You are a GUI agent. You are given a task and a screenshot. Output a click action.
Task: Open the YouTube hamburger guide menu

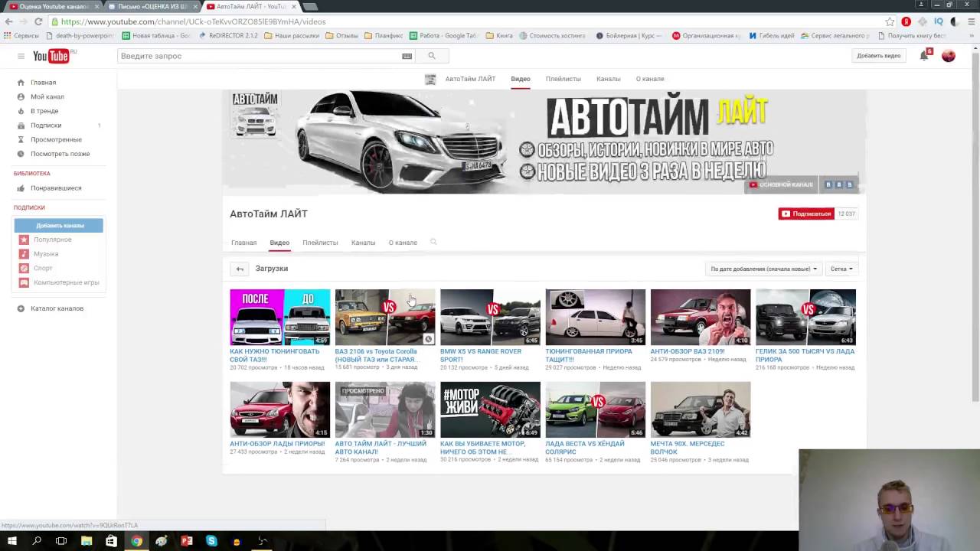click(x=21, y=56)
